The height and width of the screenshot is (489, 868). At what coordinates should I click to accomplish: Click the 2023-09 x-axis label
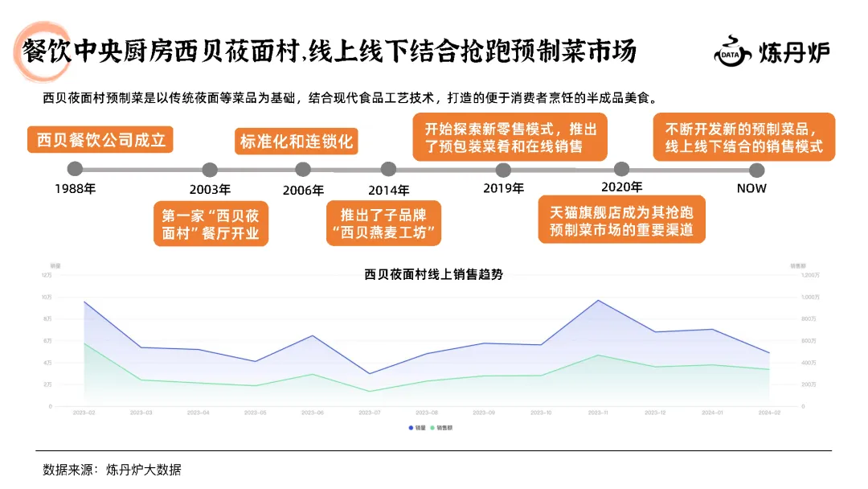click(484, 413)
